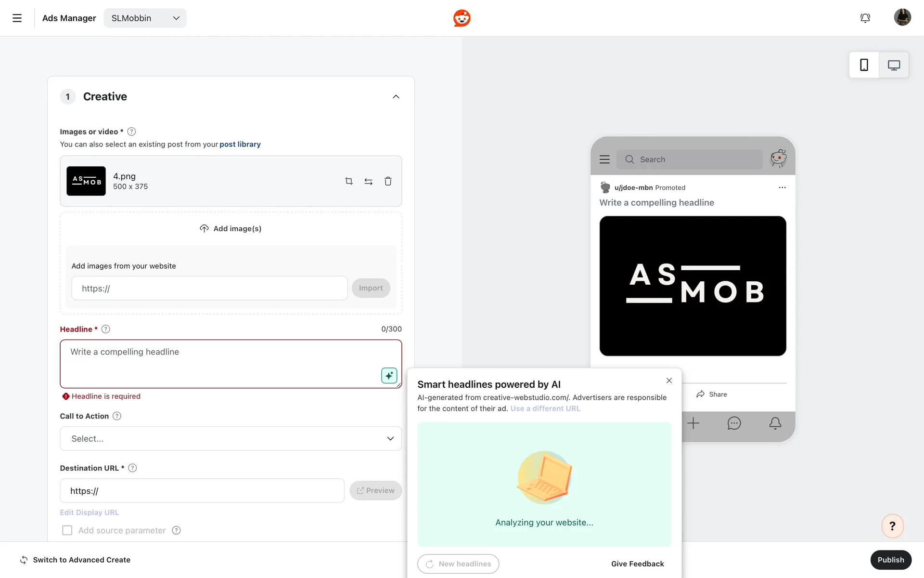Click the replace image swap icon
The image size is (924, 578).
pos(368,181)
